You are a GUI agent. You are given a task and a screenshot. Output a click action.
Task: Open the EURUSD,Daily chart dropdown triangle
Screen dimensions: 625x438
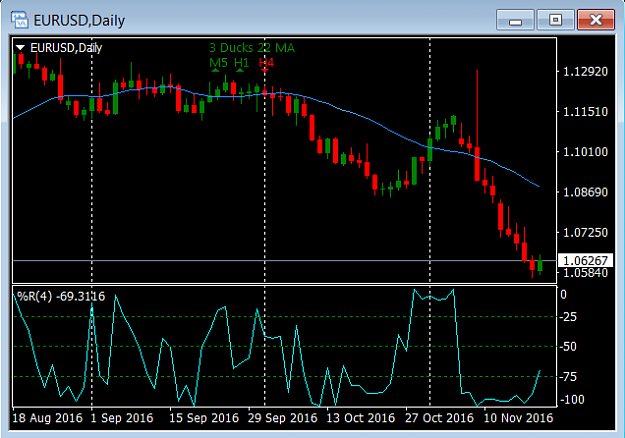point(20,48)
